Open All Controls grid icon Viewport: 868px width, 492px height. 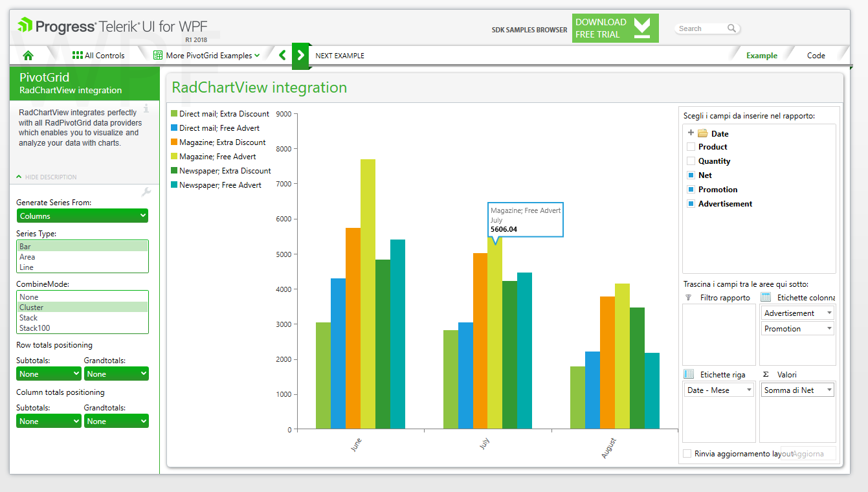tap(77, 55)
